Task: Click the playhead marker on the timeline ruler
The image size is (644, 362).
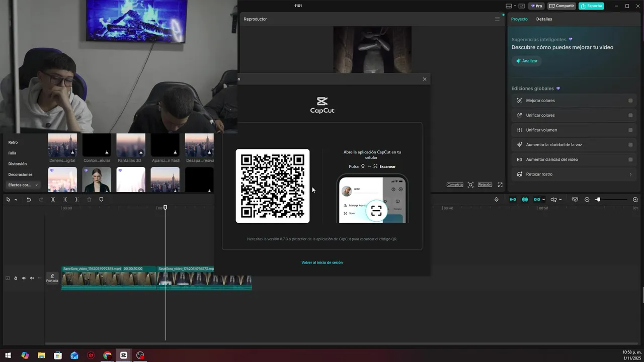Action: (165, 207)
